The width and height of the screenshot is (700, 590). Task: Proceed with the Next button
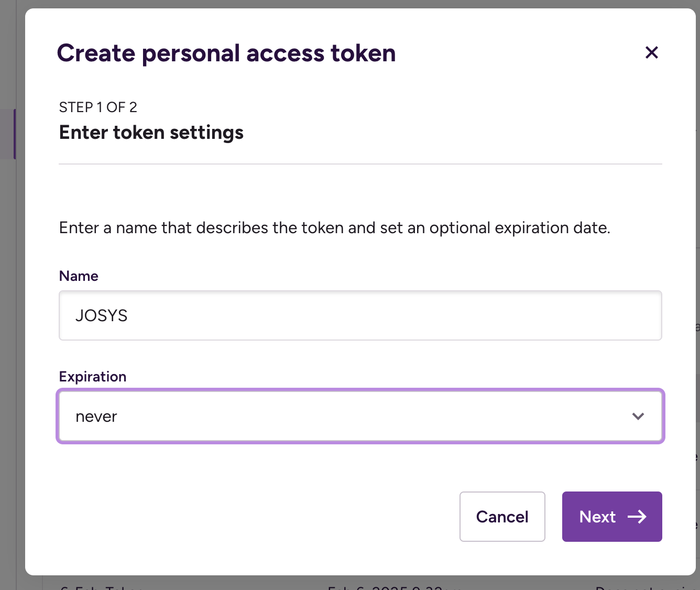611,517
